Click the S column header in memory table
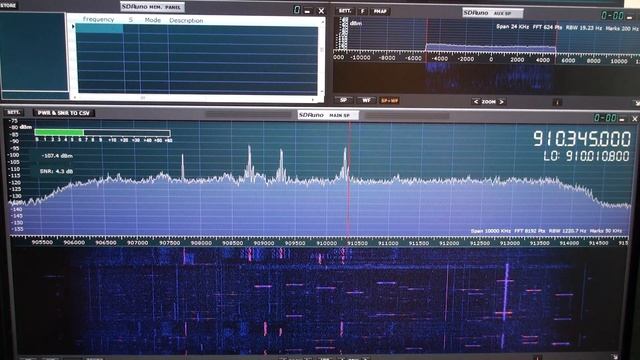This screenshot has height=360, width=640. click(x=131, y=20)
